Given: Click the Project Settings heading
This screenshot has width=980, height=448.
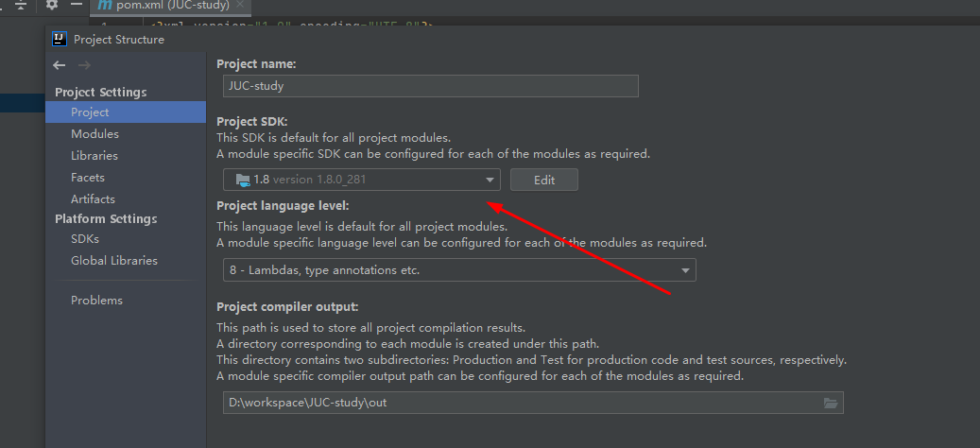Looking at the screenshot, I should click(100, 93).
